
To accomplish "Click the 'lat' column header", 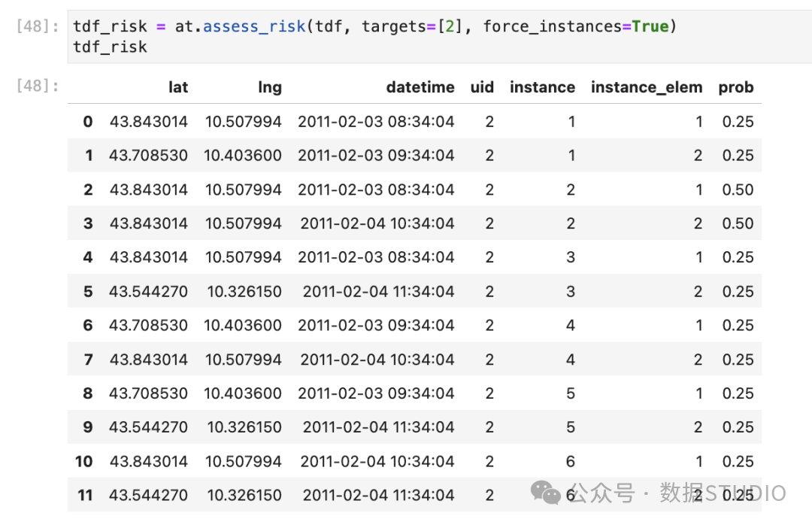I will pyautogui.click(x=178, y=87).
